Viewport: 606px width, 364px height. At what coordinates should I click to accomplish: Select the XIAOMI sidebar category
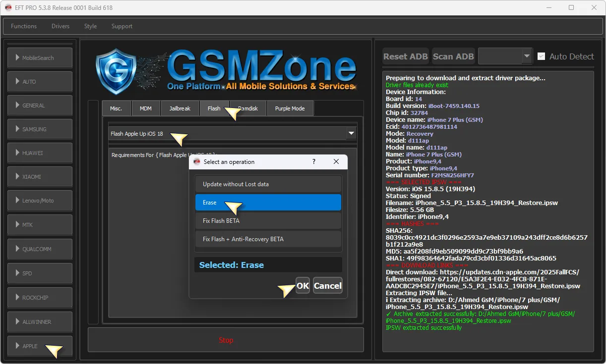pyautogui.click(x=40, y=177)
